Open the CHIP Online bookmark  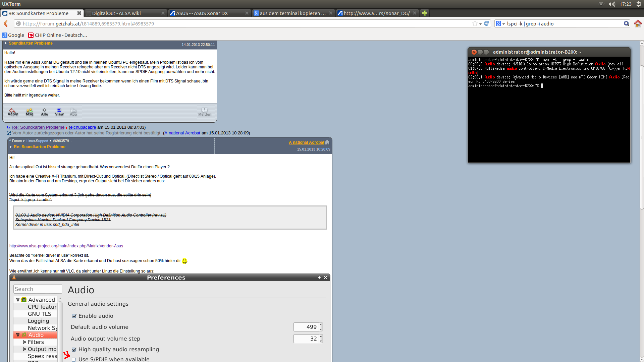click(x=58, y=35)
